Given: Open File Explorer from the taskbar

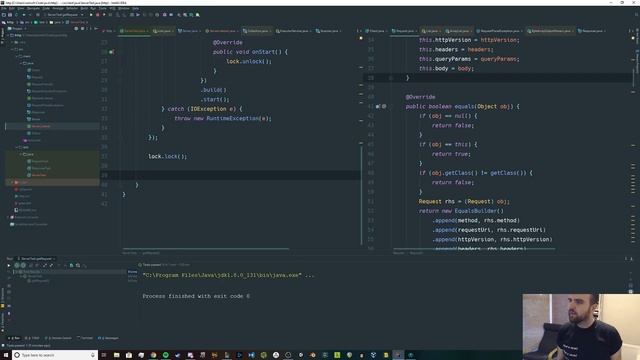Looking at the screenshot, I should (116, 355).
